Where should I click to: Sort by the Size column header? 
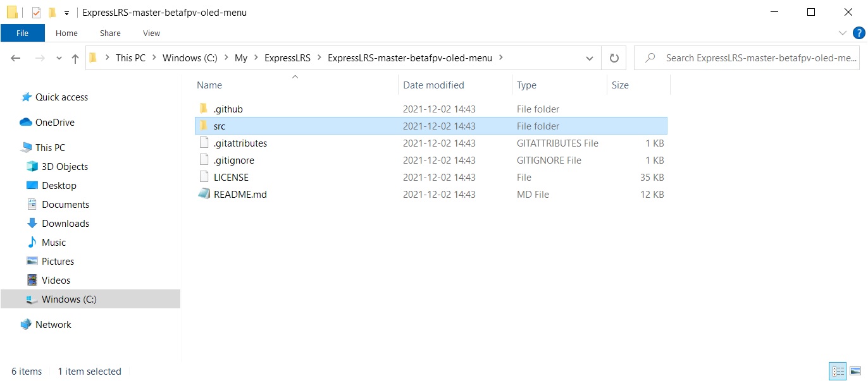620,85
